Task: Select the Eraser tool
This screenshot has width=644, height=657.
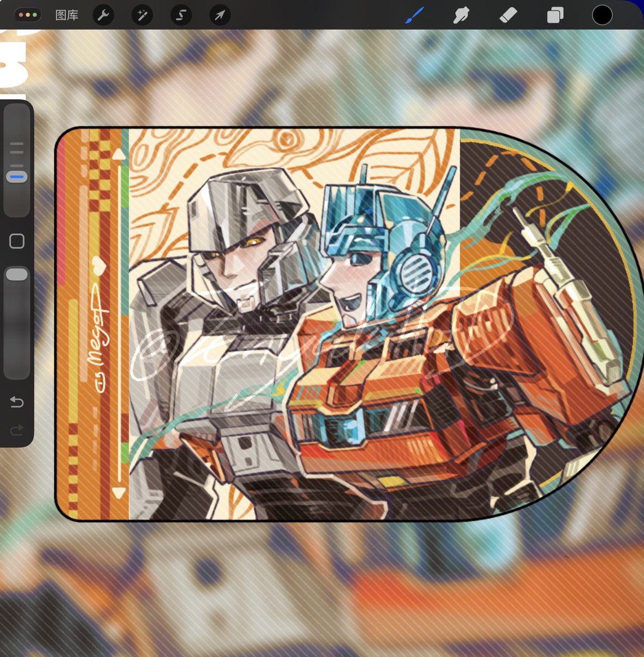Action: click(508, 15)
